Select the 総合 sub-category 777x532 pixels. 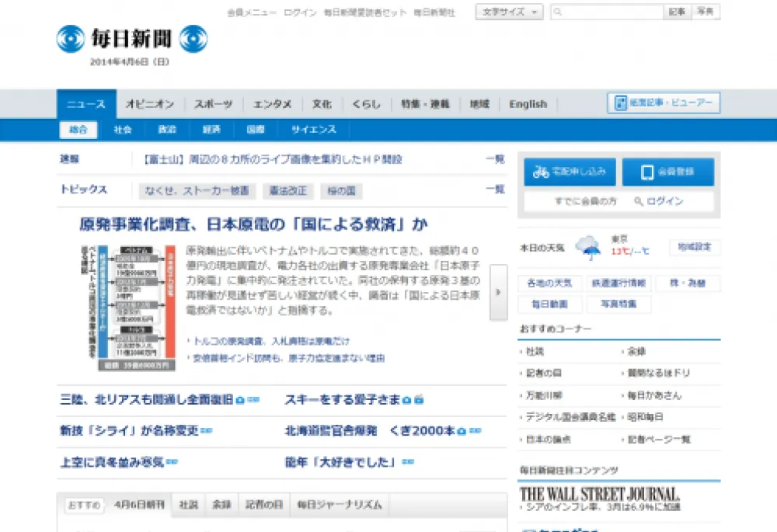(x=78, y=130)
